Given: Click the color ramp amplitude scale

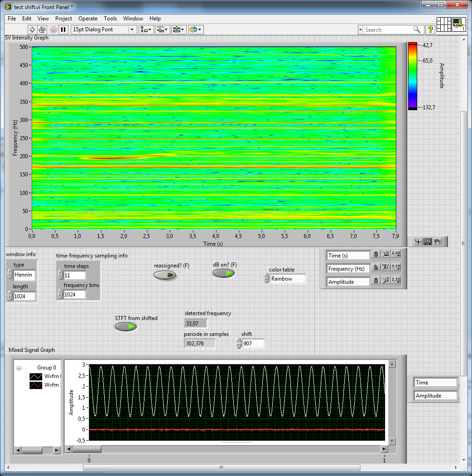Looking at the screenshot, I should click(x=412, y=76).
